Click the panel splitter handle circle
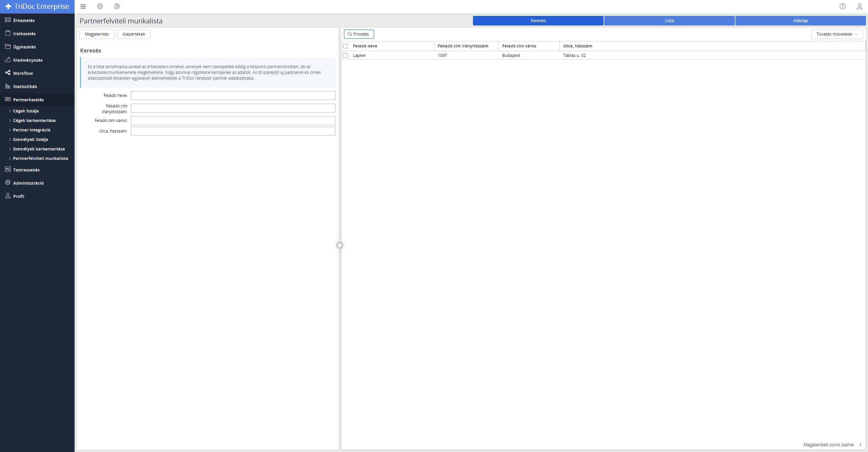The image size is (868, 452). pyautogui.click(x=340, y=245)
